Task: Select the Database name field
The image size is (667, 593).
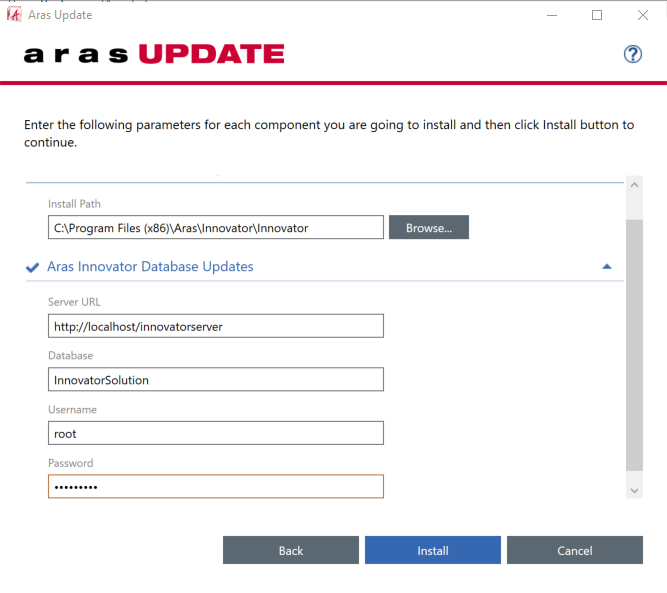Action: pyautogui.click(x=215, y=380)
